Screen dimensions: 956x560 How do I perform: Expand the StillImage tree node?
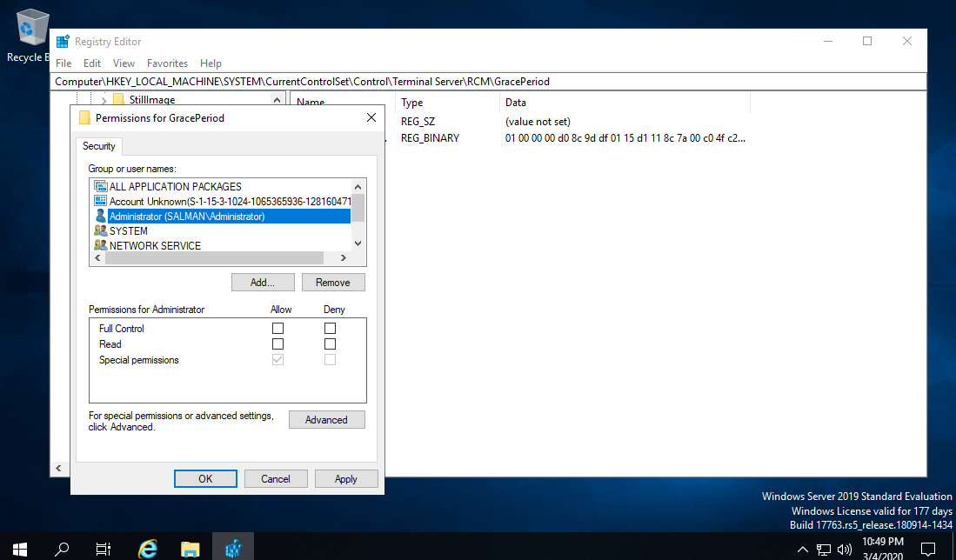click(x=104, y=100)
